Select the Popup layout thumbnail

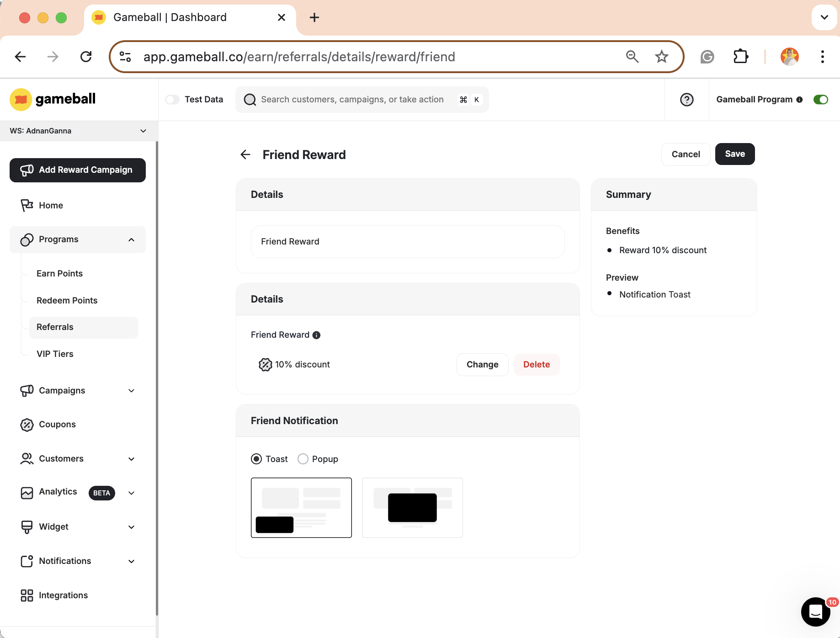(x=412, y=508)
